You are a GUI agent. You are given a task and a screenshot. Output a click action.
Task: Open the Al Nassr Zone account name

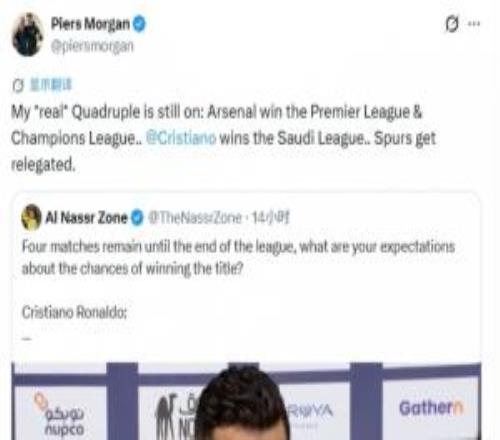(x=86, y=218)
